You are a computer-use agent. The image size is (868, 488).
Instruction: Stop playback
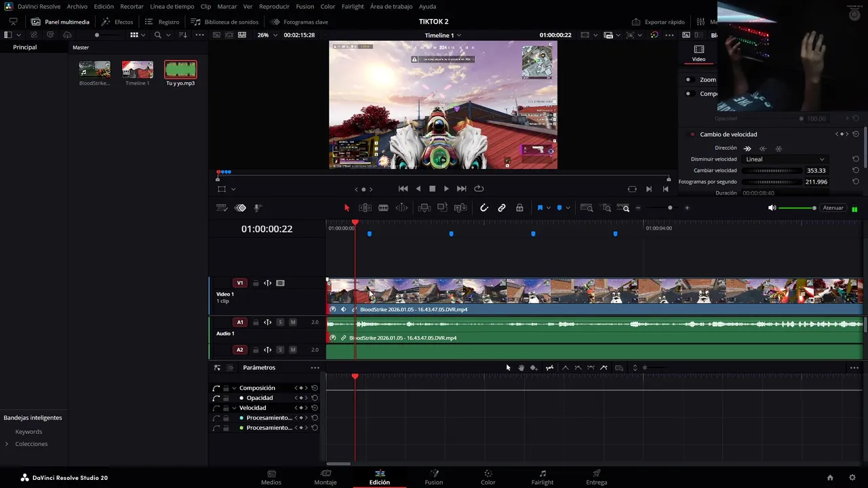(432, 189)
